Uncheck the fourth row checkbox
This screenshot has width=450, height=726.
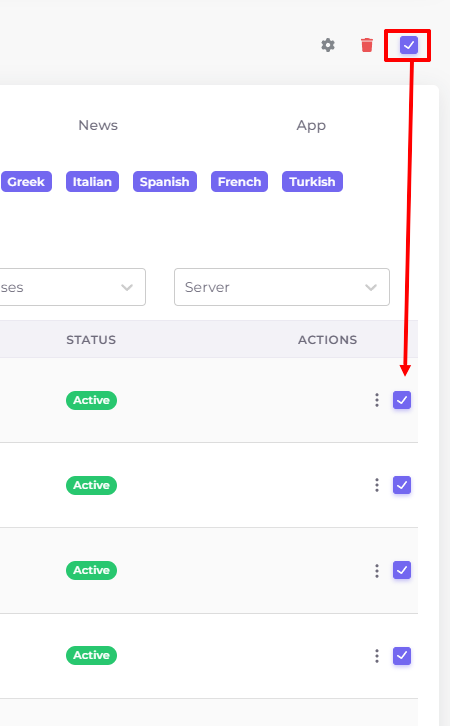click(x=402, y=656)
